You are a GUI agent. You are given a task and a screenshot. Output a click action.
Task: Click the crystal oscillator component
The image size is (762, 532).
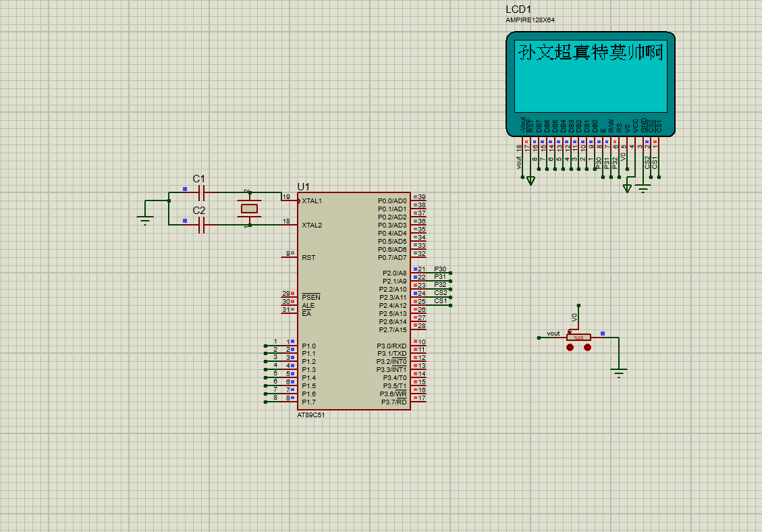(x=249, y=209)
